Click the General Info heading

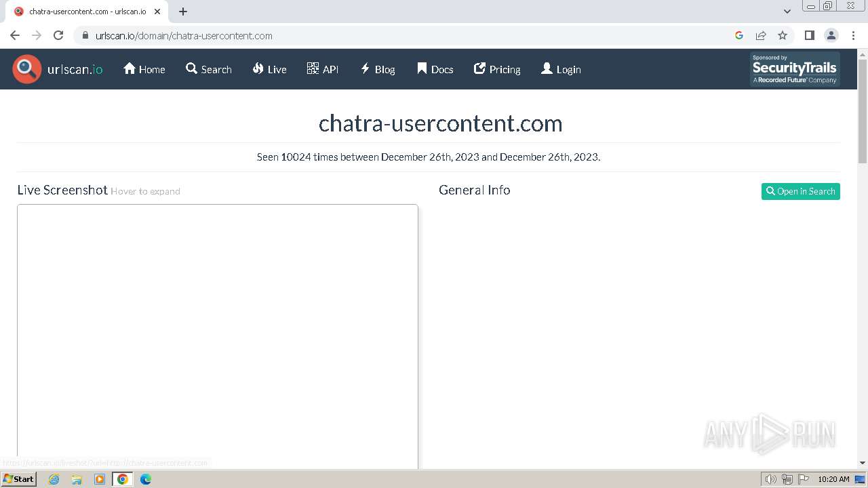tap(475, 190)
